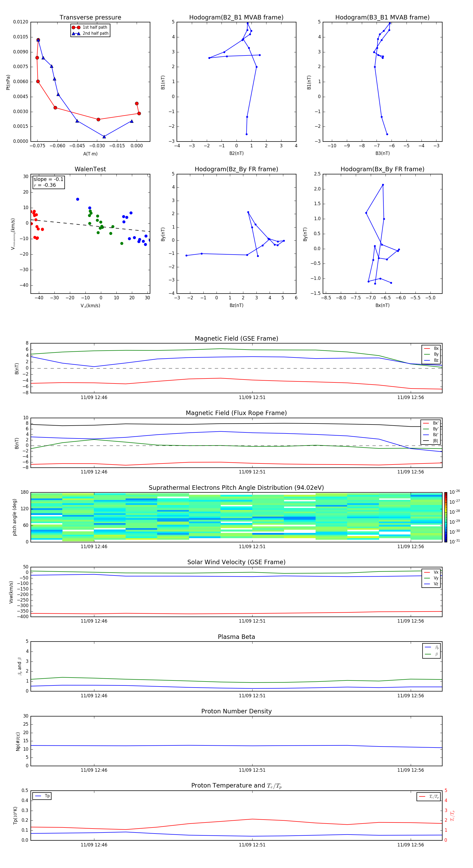Click "11/09 12:51" tick under Proton Number Density
This screenshot has height=868, width=473.
tap(252, 770)
